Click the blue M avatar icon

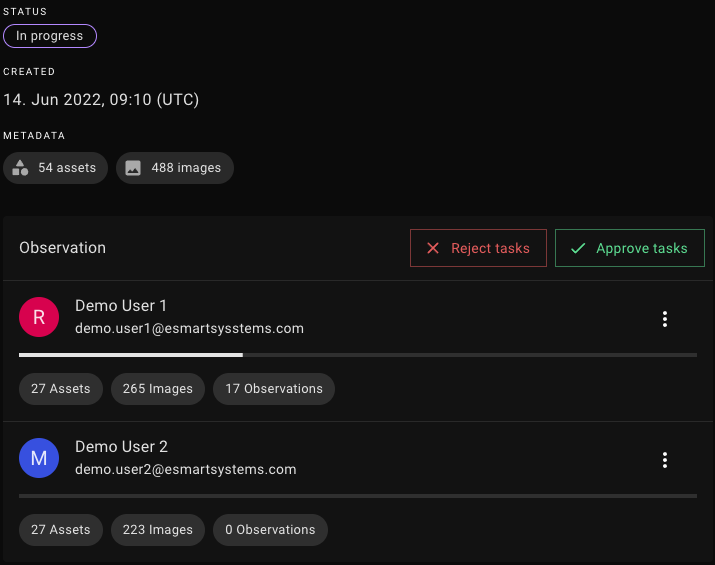[39, 458]
